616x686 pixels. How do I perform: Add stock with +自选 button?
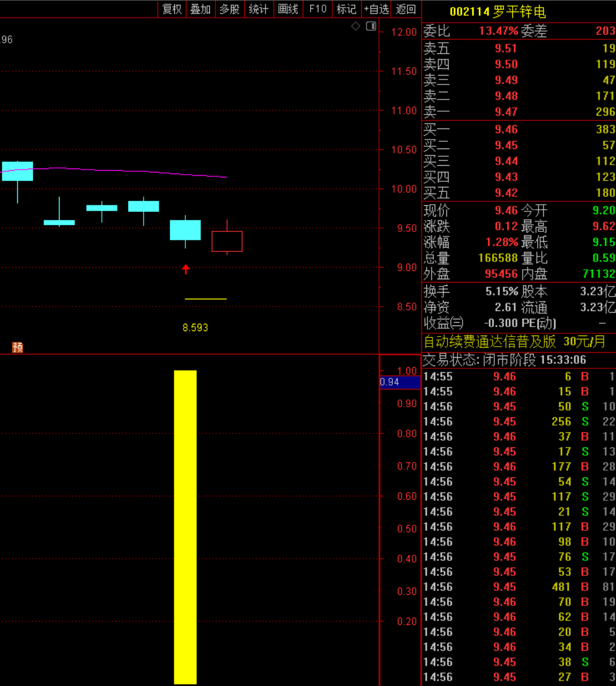376,9
